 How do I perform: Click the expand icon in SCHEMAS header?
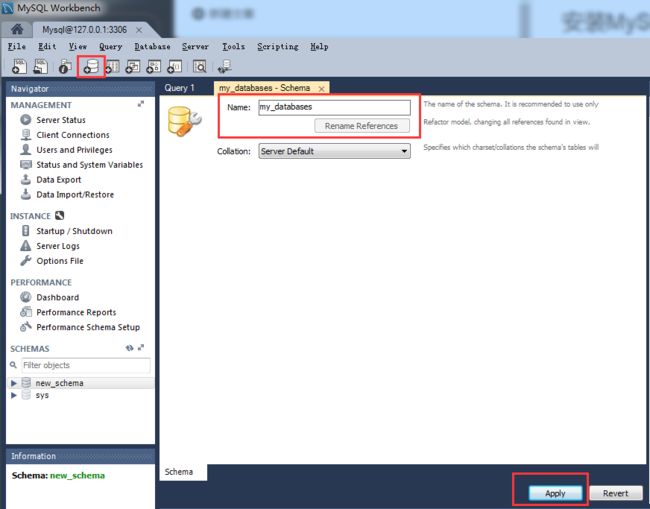click(141, 347)
